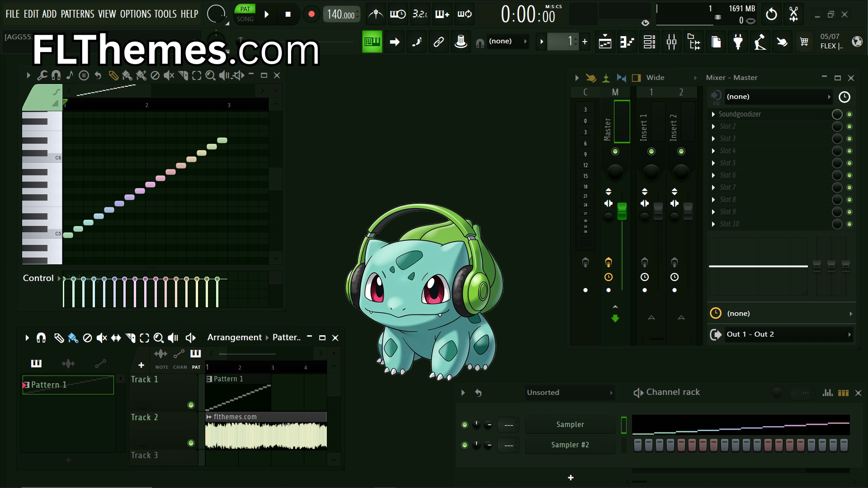Open the PATTERNS menu
868x488 pixels.
(x=78, y=14)
